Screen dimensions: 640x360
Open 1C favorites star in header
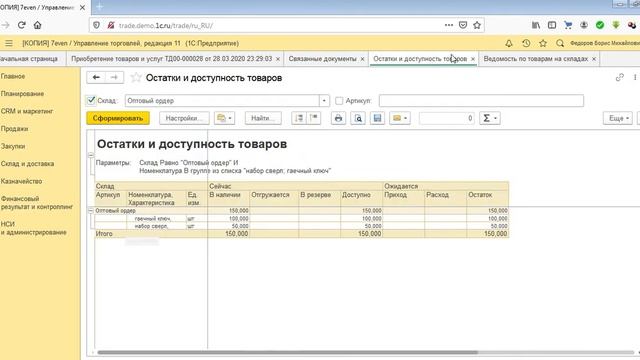pos(543,43)
